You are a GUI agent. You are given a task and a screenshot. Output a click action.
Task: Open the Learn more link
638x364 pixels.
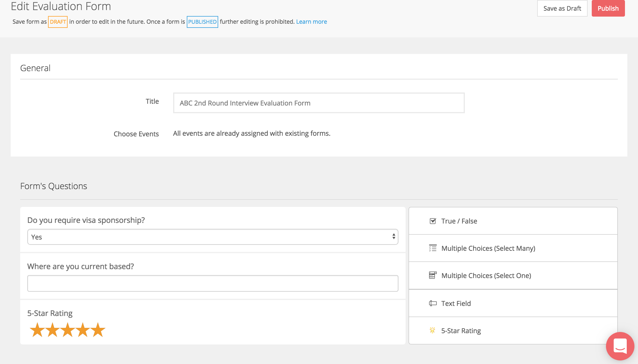tap(311, 22)
